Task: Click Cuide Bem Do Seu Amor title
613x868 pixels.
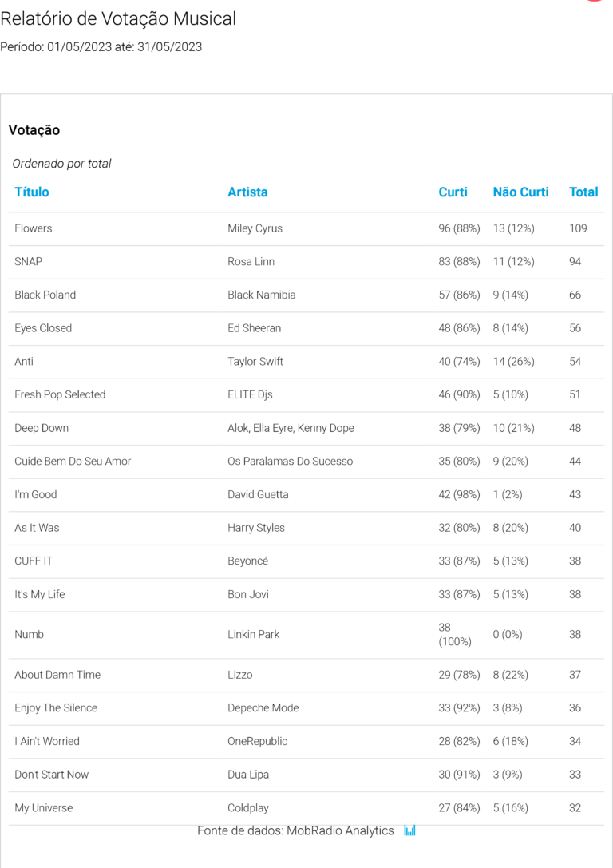Action: coord(73,461)
